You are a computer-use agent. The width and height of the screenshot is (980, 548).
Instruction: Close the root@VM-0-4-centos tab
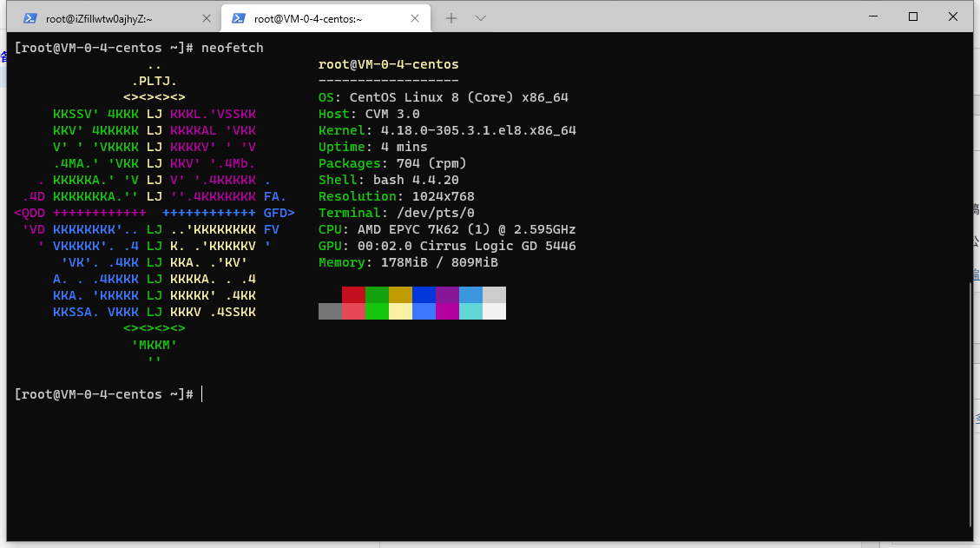416,17
